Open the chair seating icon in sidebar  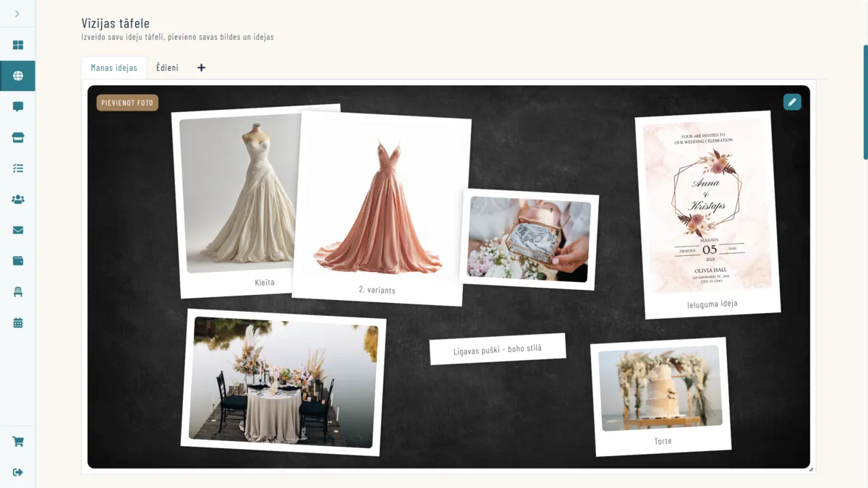[17, 292]
